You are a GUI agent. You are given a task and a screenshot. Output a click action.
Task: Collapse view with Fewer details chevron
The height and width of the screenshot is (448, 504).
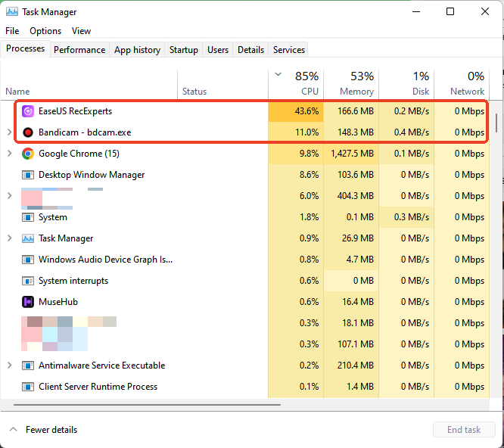[13, 429]
